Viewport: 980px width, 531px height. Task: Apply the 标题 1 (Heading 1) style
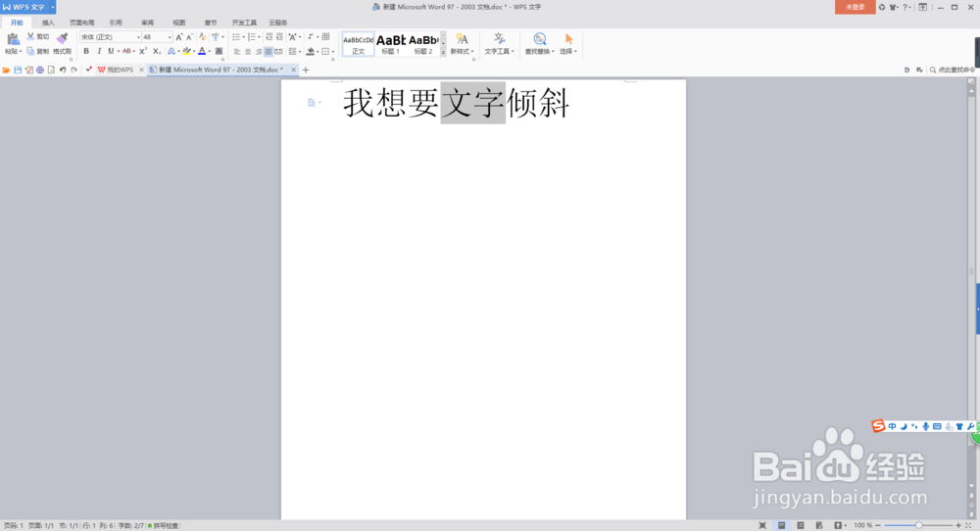(x=391, y=44)
